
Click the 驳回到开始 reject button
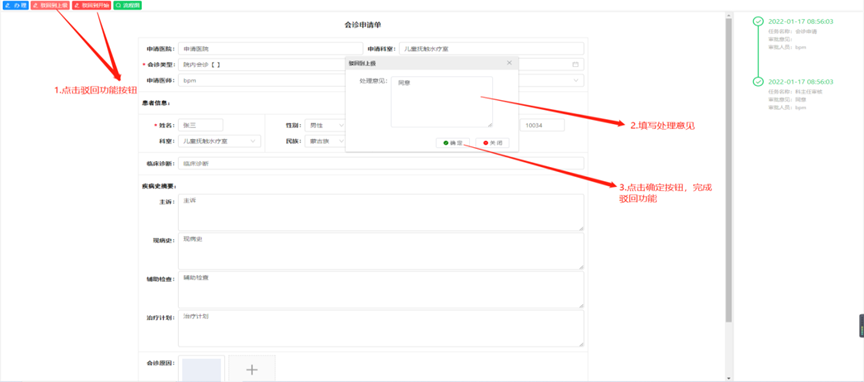pos(91,6)
